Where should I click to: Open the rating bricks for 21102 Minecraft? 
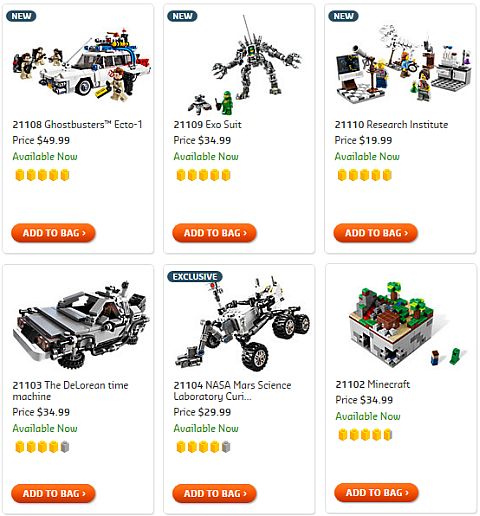[x=365, y=435]
